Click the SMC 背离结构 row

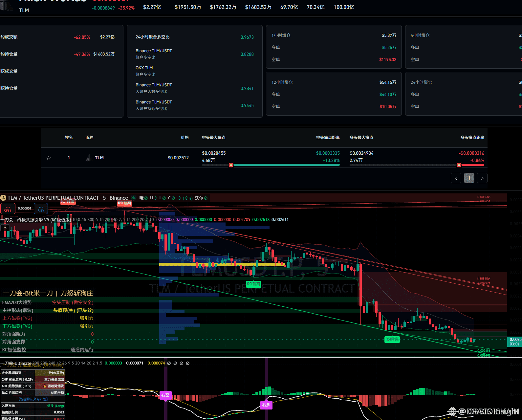point(33,393)
